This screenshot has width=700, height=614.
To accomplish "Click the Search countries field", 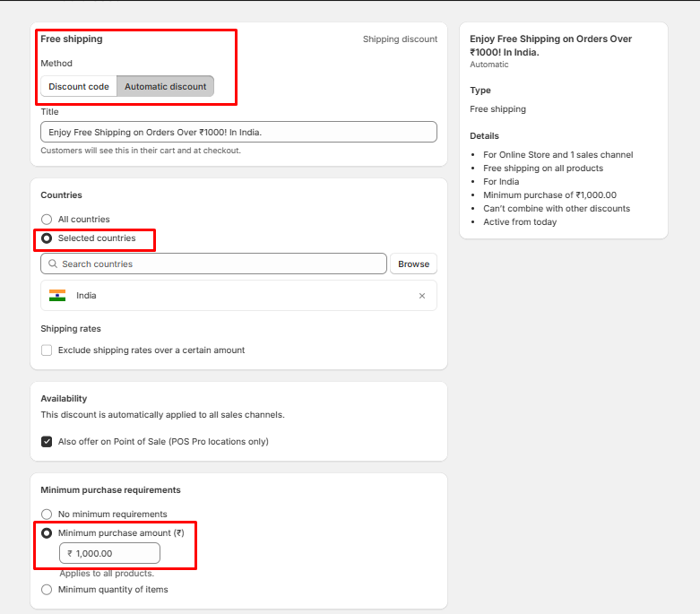I will [x=213, y=264].
